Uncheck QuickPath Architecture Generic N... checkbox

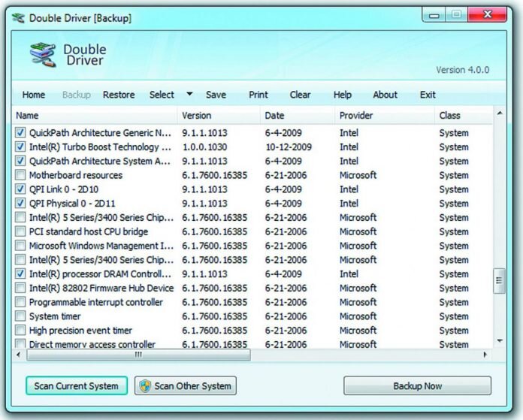(20, 132)
